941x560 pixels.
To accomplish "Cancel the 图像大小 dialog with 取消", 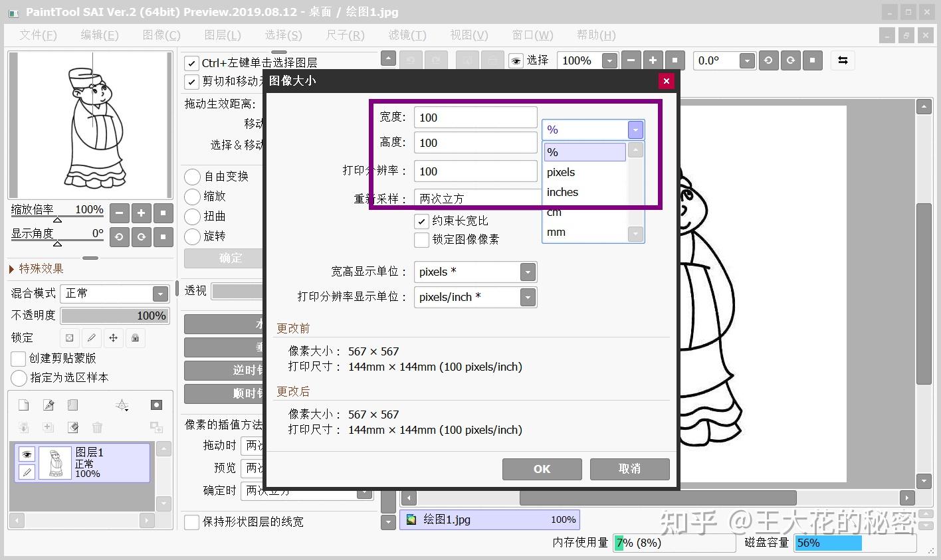I will click(x=629, y=469).
